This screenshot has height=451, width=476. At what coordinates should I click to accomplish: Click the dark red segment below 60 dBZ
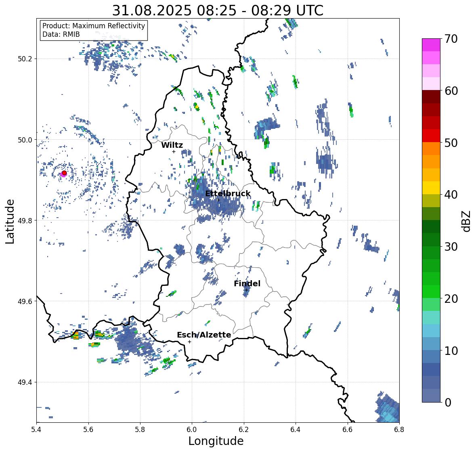(431, 97)
